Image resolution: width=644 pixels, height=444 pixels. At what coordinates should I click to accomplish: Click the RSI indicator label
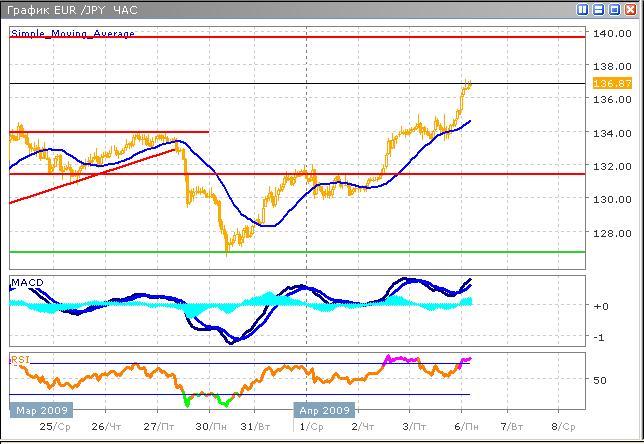pyautogui.click(x=20, y=359)
